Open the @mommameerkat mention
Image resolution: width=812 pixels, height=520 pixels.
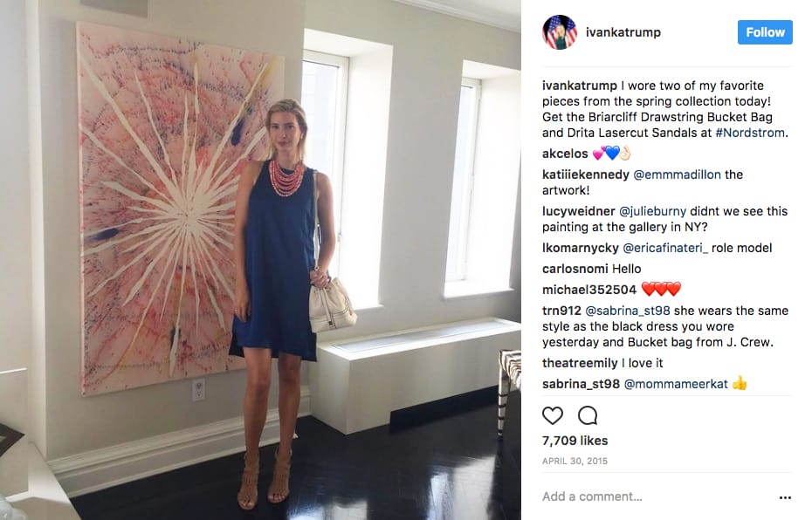[x=676, y=384]
